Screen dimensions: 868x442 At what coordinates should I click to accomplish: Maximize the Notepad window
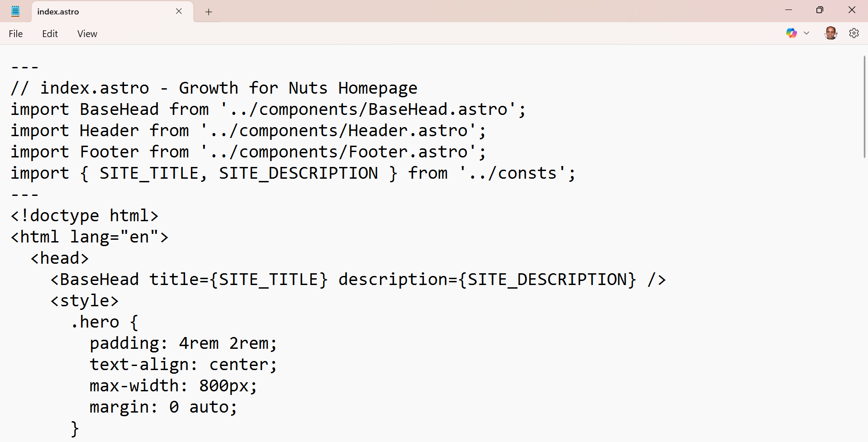(x=820, y=10)
